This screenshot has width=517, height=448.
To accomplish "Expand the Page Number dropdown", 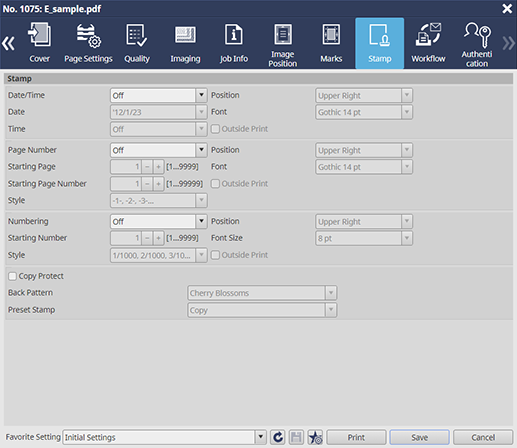I will point(201,150).
